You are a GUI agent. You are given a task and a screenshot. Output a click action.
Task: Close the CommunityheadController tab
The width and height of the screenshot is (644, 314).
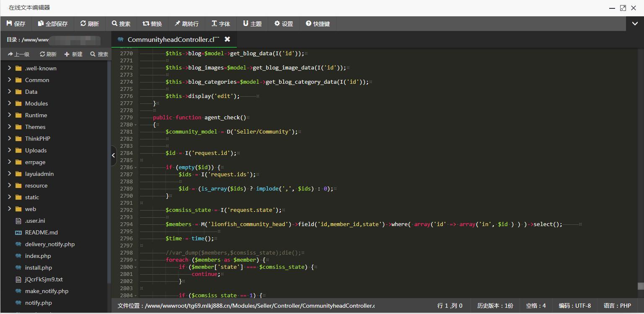click(227, 39)
